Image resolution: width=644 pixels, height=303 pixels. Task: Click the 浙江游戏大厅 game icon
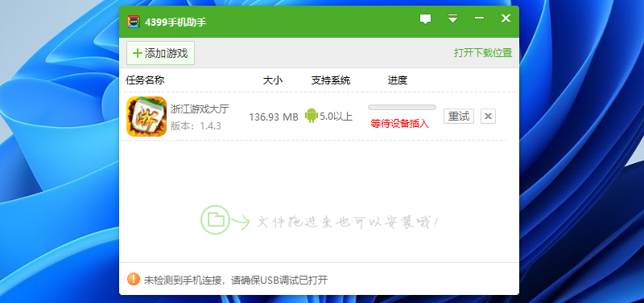147,117
